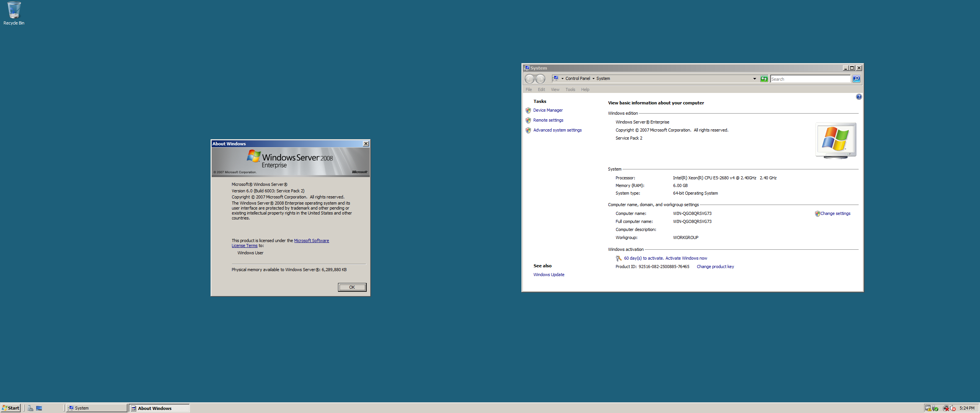Screen dimensions: 980x413
Task: Click 'Windows Server® Enterprise' edition text
Action: tap(642, 122)
